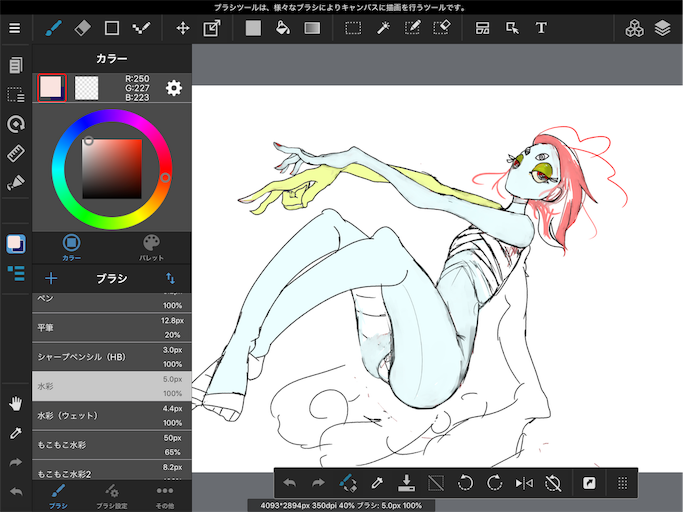This screenshot has height=512, width=683.
Task: Select the Eraser tool in top toolbar
Action: click(83, 28)
